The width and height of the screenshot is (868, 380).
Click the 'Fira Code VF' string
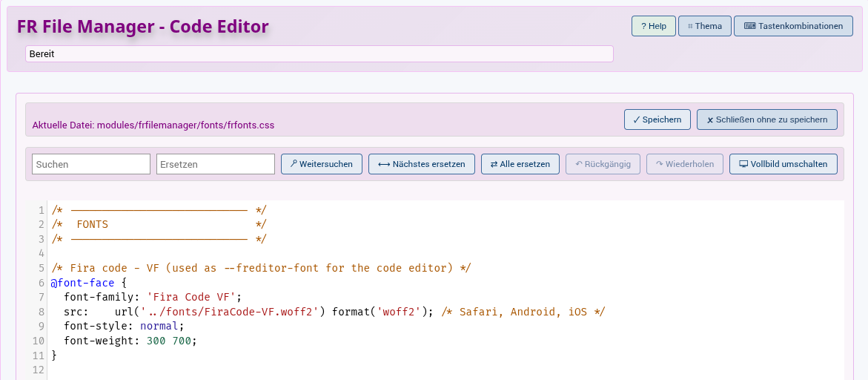click(191, 297)
